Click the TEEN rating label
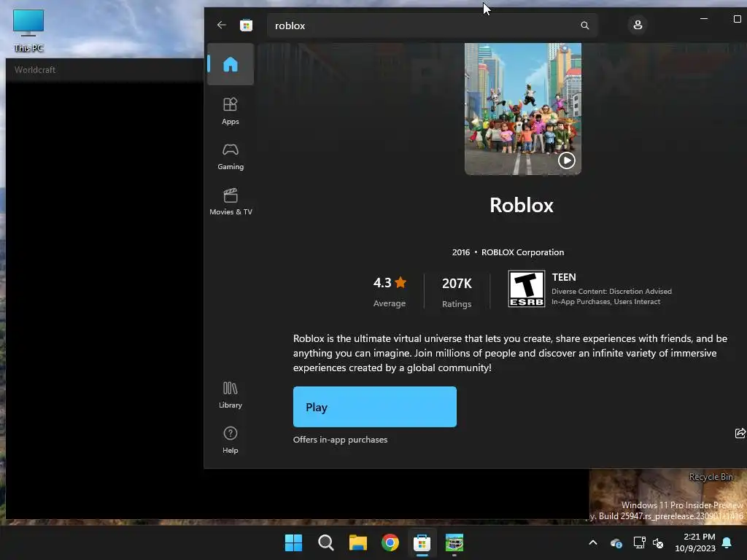Screen dimensions: 747x560 (564, 277)
